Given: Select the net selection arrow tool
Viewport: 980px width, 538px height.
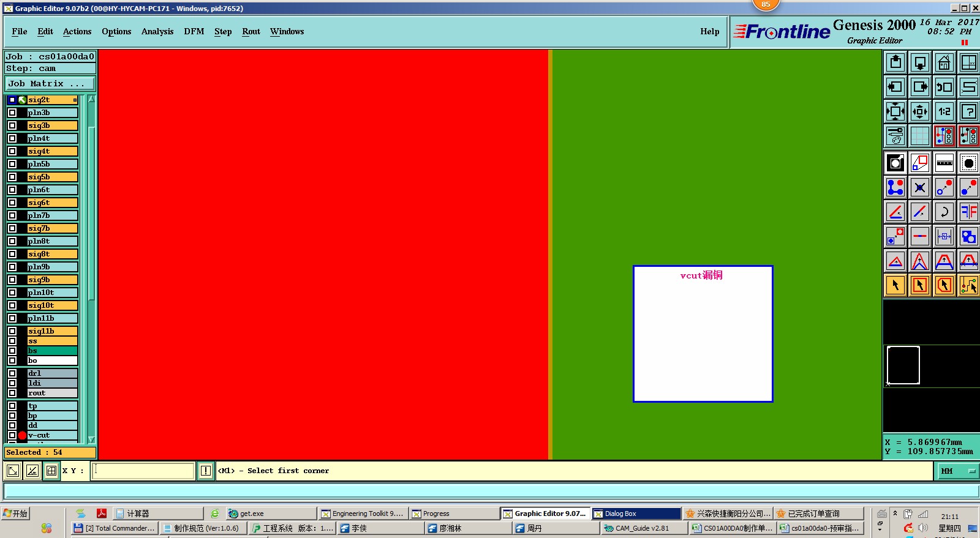Looking at the screenshot, I should pos(969,285).
